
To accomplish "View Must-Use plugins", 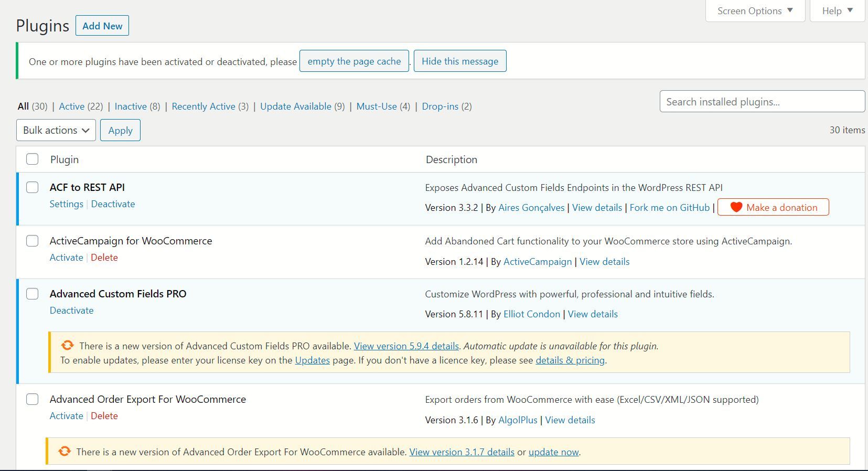I will [377, 106].
